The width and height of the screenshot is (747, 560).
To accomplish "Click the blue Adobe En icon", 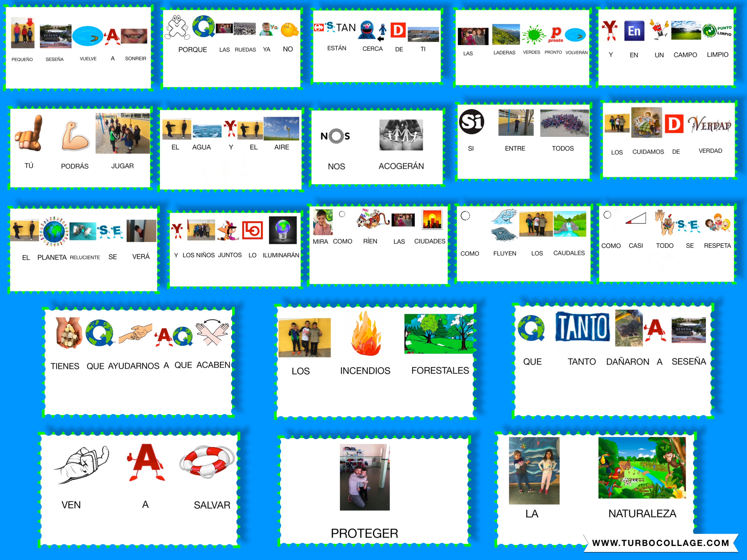I will tap(634, 31).
